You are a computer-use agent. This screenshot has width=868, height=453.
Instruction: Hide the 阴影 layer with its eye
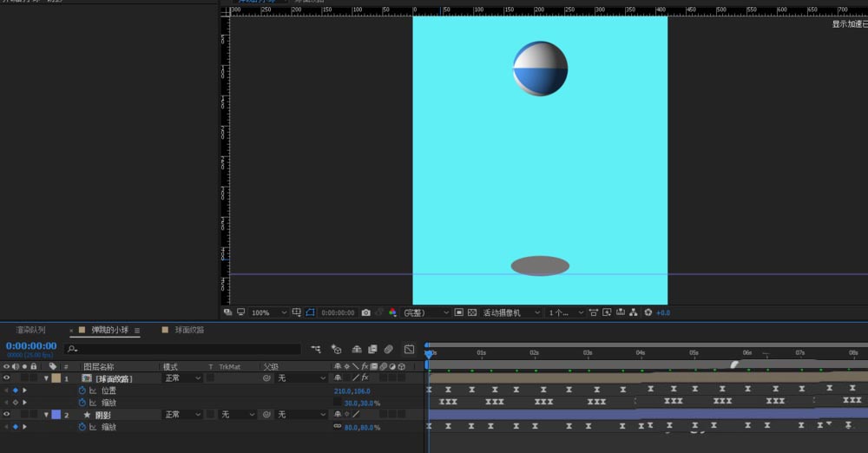[x=7, y=414]
